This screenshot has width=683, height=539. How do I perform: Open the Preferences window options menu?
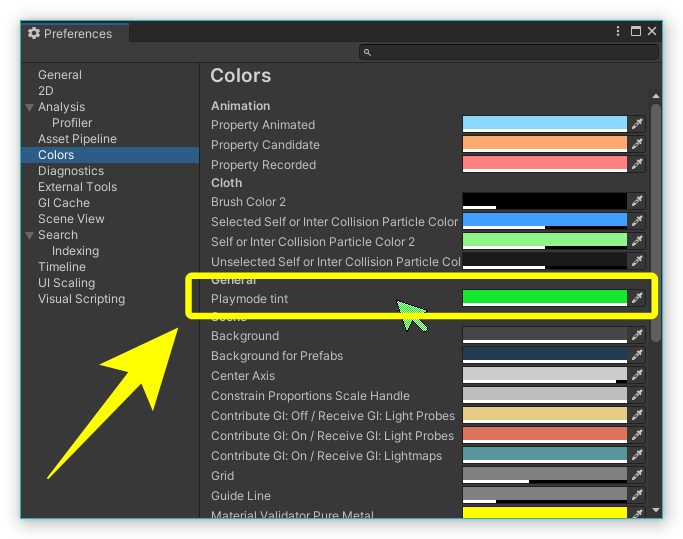pyautogui.click(x=619, y=32)
